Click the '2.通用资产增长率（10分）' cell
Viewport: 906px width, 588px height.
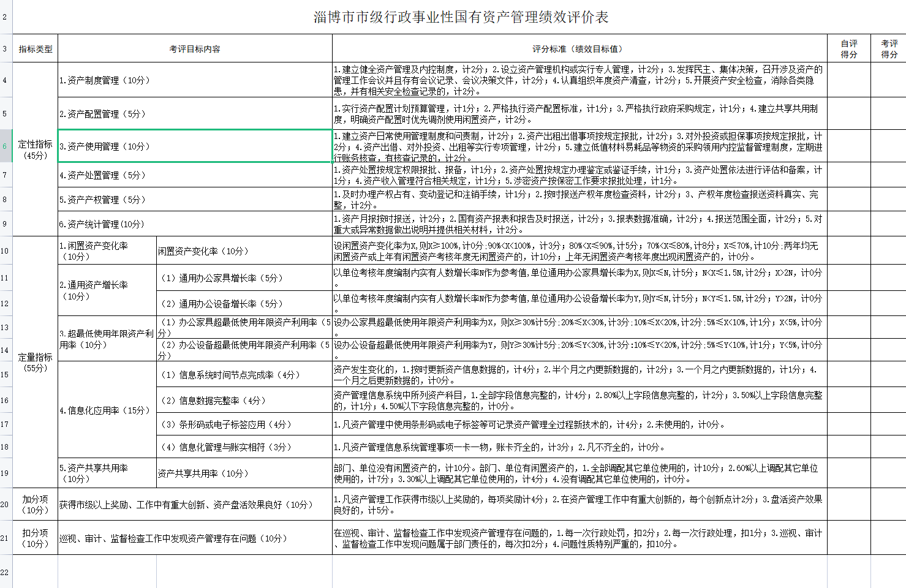(107, 290)
